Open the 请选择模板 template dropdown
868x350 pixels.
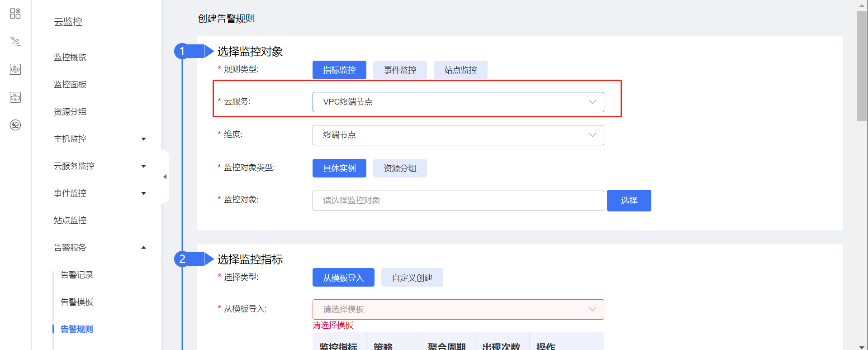click(458, 309)
